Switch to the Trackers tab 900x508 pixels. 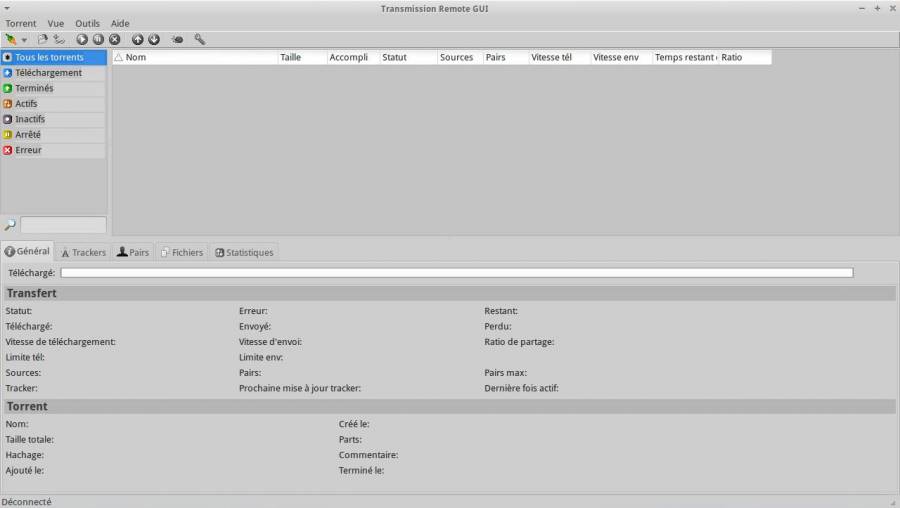pyautogui.click(x=82, y=252)
